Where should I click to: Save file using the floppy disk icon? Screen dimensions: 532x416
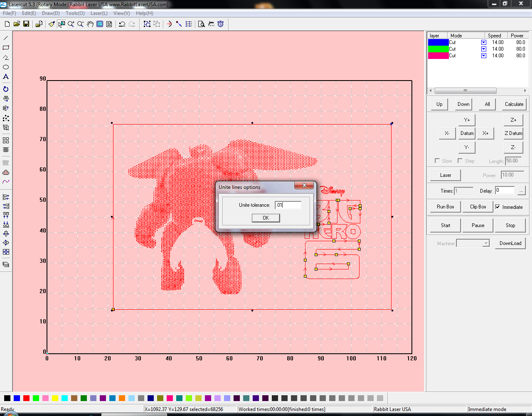[x=26, y=24]
